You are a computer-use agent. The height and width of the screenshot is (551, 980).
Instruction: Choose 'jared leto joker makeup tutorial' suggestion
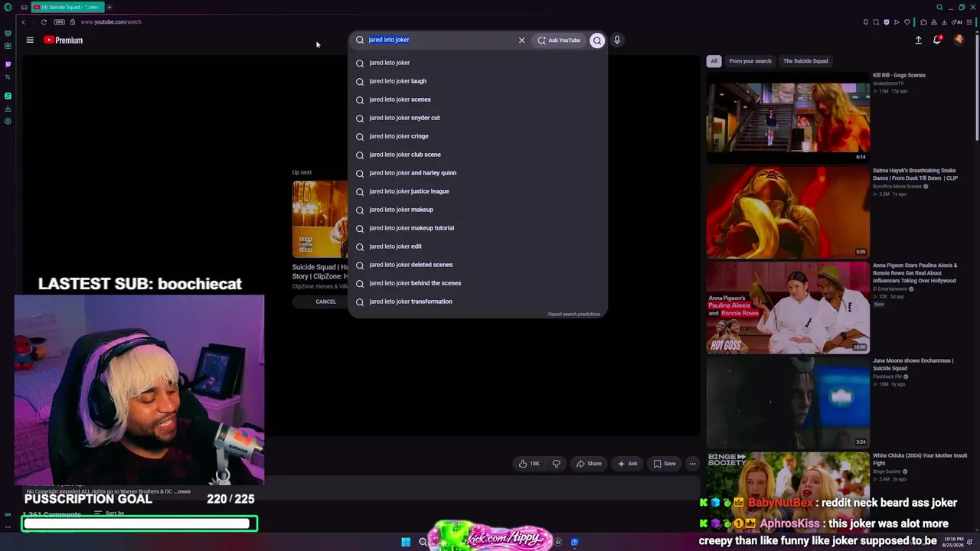478,228
